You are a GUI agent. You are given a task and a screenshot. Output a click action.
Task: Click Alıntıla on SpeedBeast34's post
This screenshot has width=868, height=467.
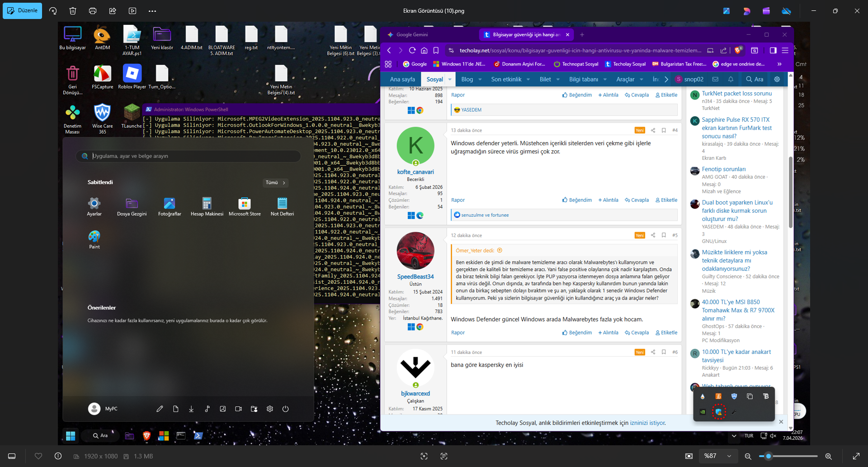(608, 333)
